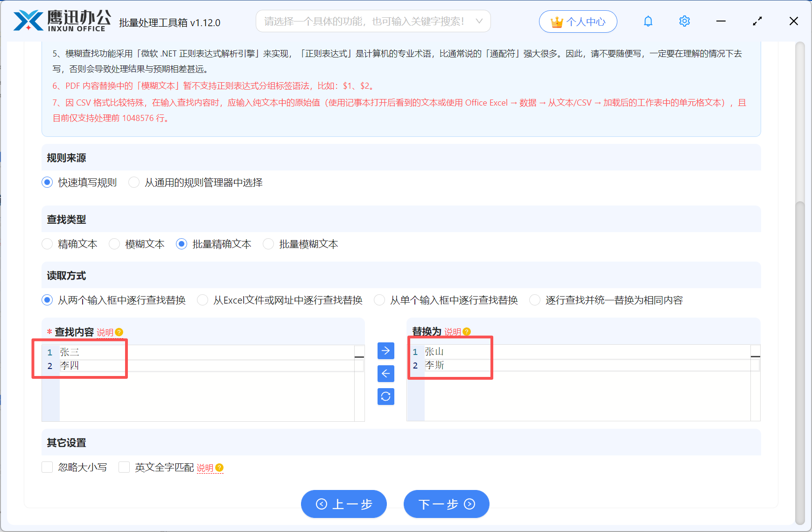Image resolution: width=812 pixels, height=532 pixels.
Task: Select the 批量模糊文本 radio option
Action: (x=268, y=244)
